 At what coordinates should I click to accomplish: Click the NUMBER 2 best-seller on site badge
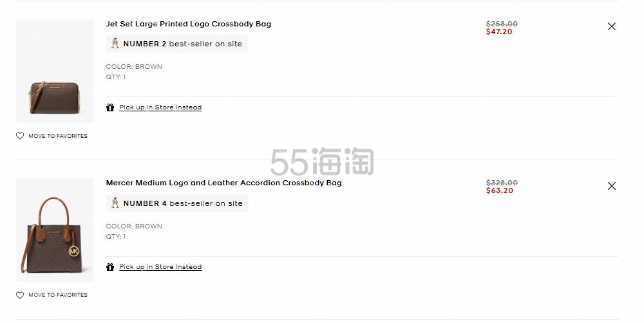(177, 44)
